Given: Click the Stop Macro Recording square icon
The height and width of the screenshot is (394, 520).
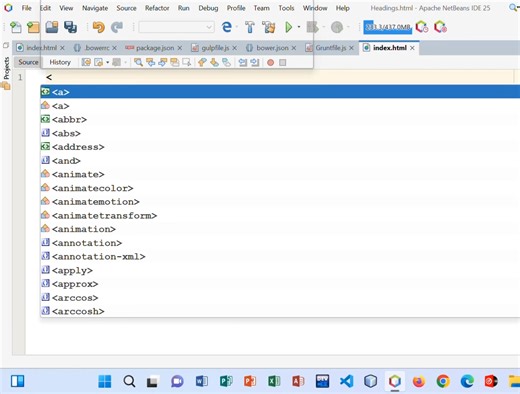Looking at the screenshot, I should click(x=283, y=62).
